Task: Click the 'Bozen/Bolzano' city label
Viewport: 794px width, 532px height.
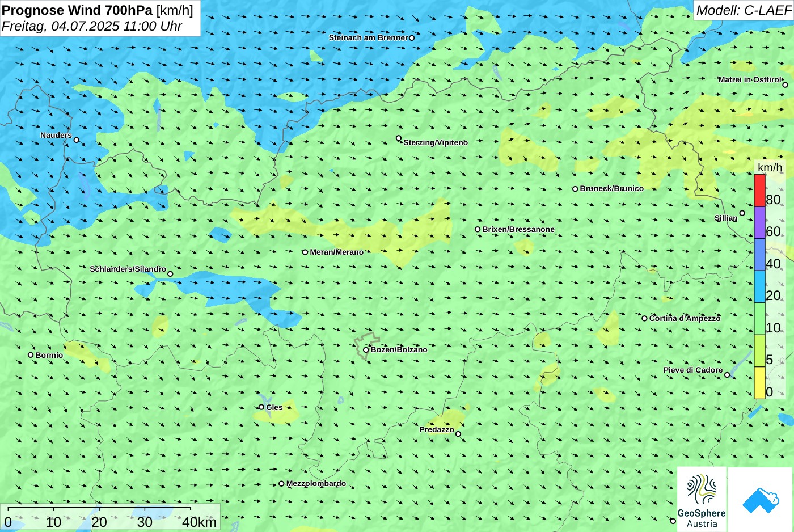Action: point(399,350)
